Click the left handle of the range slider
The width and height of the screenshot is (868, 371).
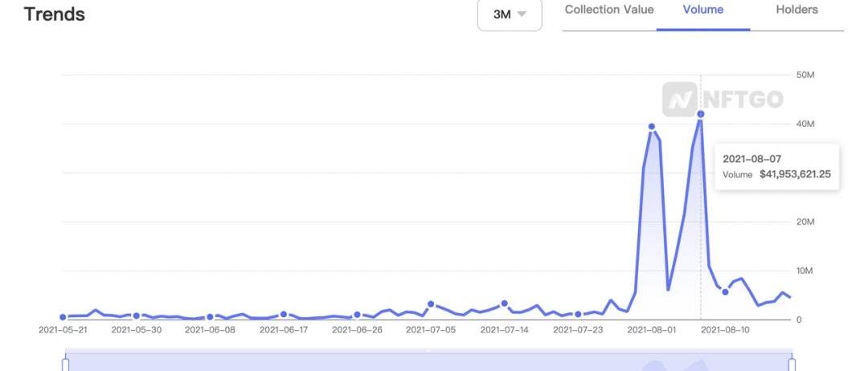click(x=66, y=365)
